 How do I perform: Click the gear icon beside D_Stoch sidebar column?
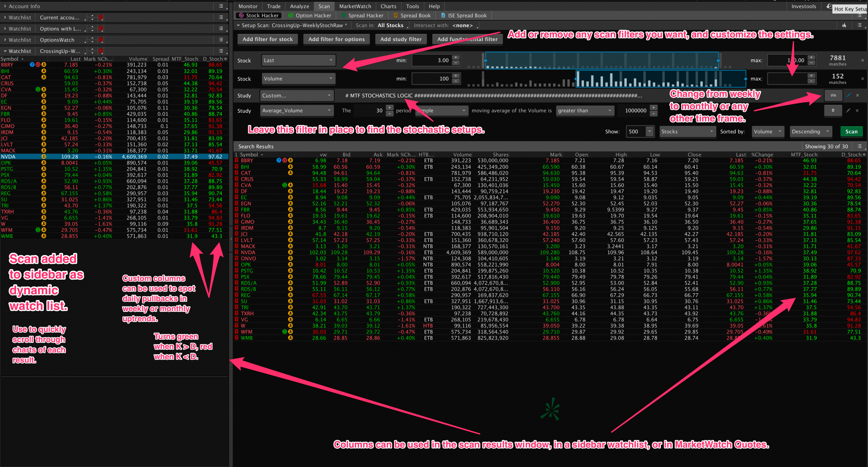(x=225, y=59)
